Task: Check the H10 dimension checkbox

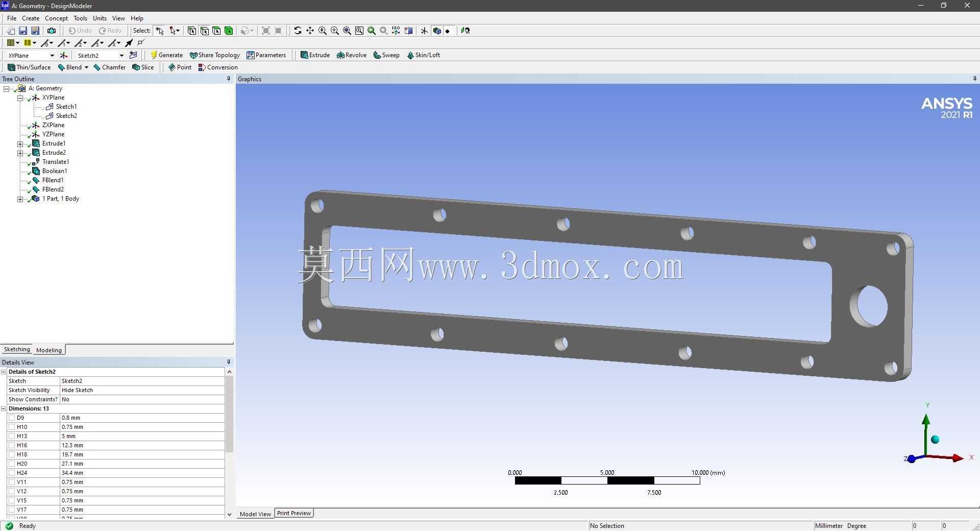Action: 12,427
